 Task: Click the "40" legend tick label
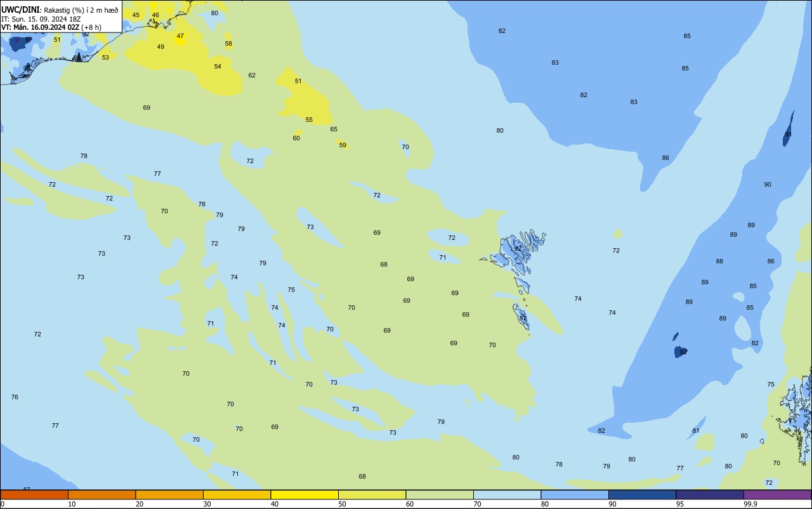[275, 504]
